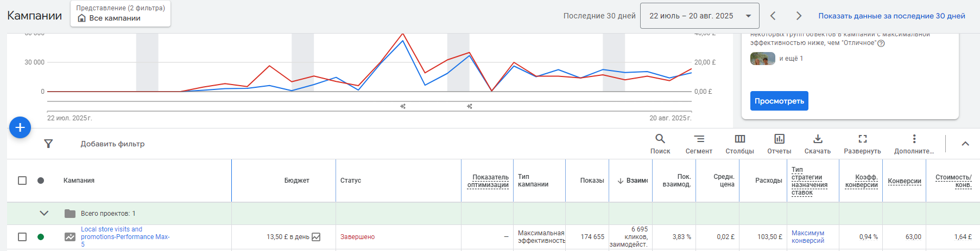Open the Reports (Отчеты) icon
This screenshot has height=251, width=980.
point(779,139)
